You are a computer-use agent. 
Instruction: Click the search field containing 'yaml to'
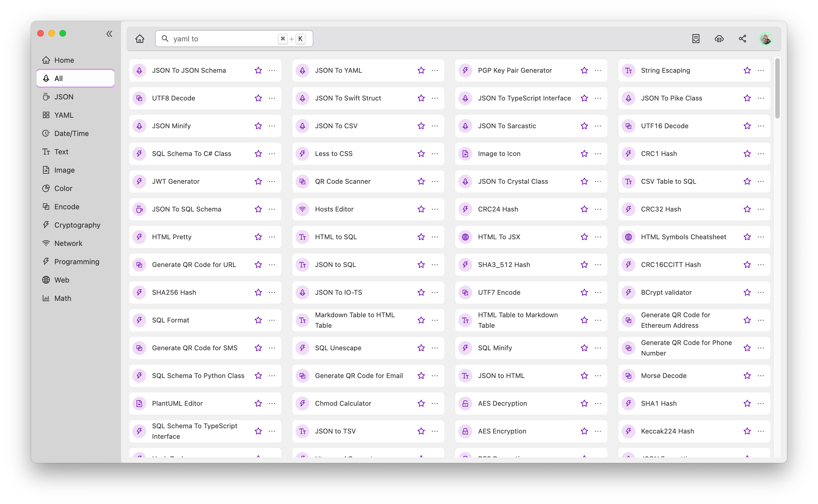(x=234, y=39)
